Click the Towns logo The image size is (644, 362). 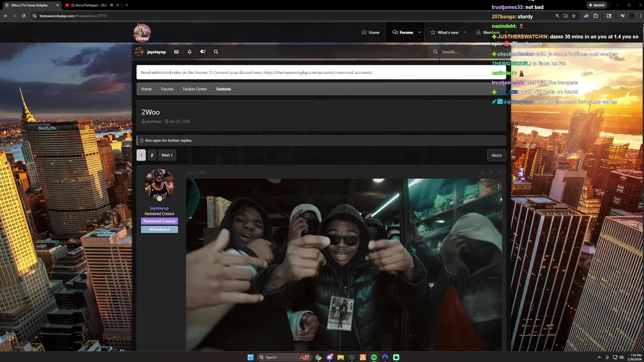pyautogui.click(x=142, y=33)
